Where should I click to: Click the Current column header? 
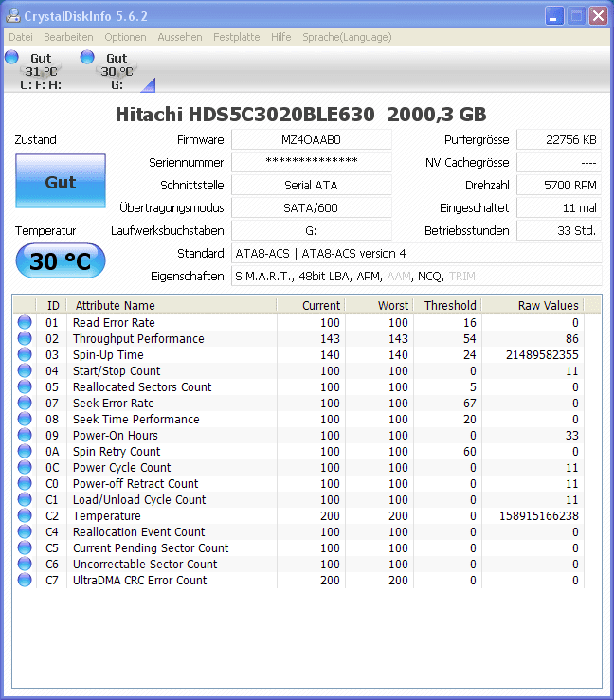311,305
